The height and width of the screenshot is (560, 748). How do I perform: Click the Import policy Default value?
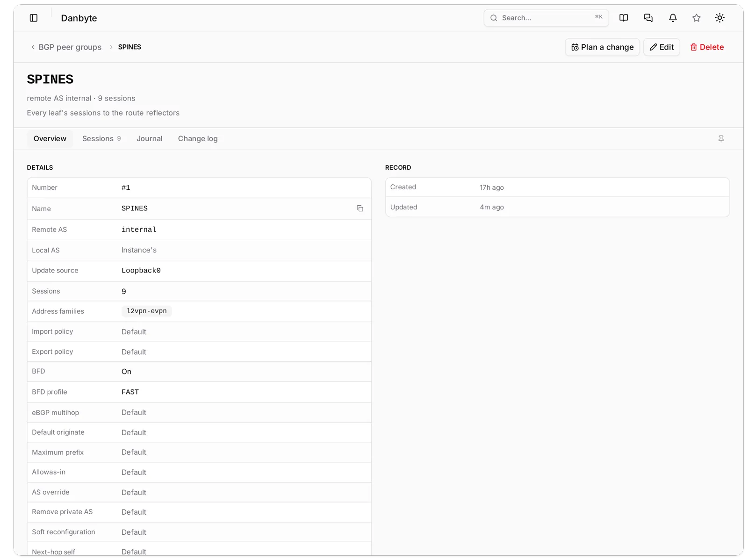[134, 332]
